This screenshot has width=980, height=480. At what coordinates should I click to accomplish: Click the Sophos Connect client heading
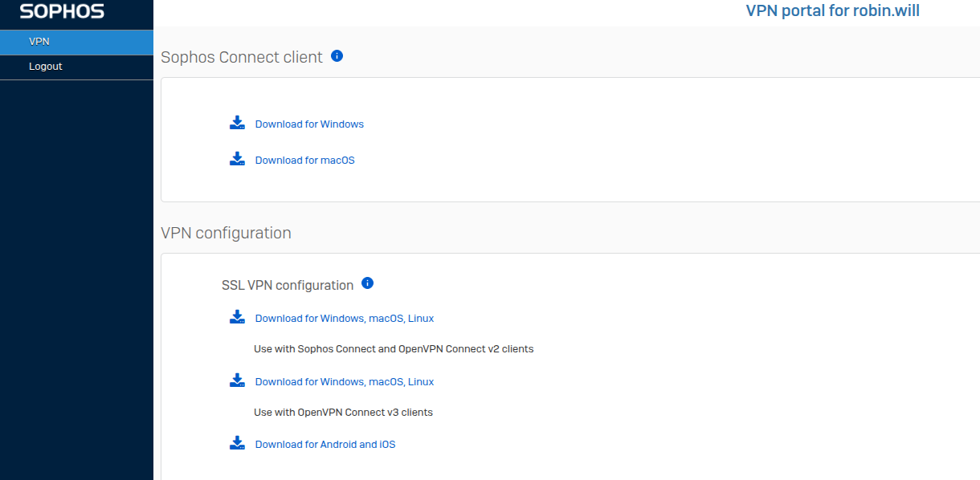tap(242, 57)
